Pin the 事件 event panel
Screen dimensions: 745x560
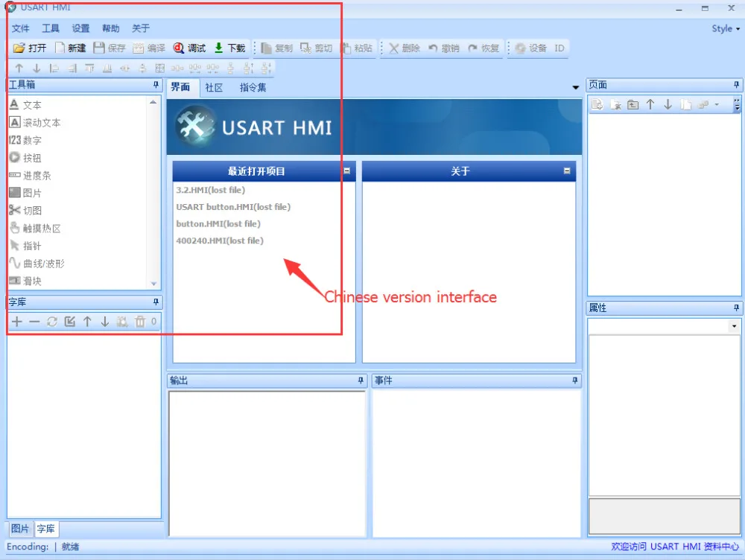tap(575, 381)
